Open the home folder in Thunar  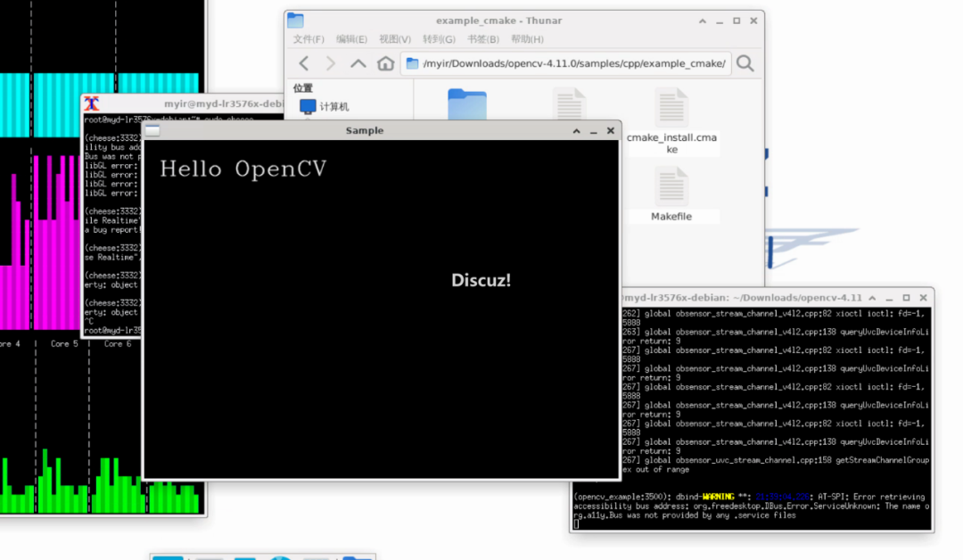pyautogui.click(x=385, y=63)
